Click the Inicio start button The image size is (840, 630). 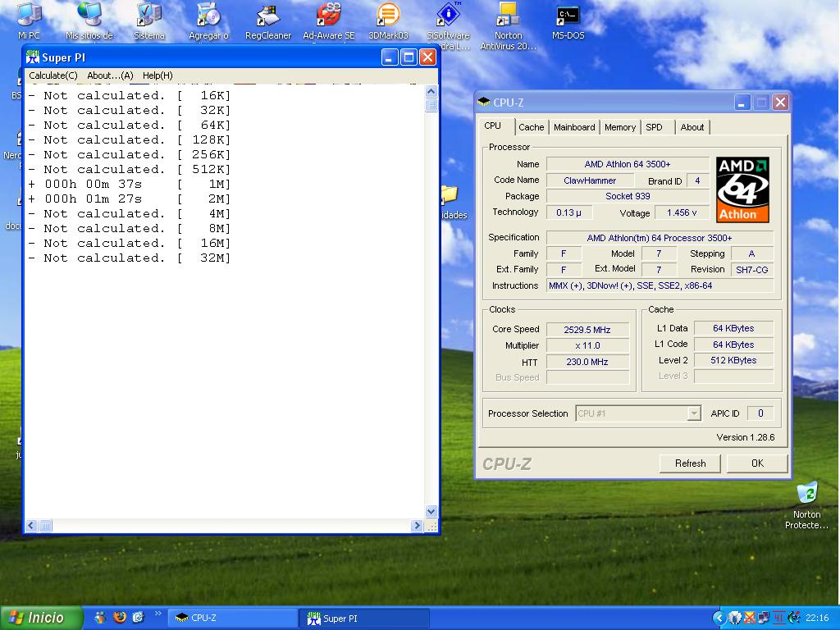[41, 618]
